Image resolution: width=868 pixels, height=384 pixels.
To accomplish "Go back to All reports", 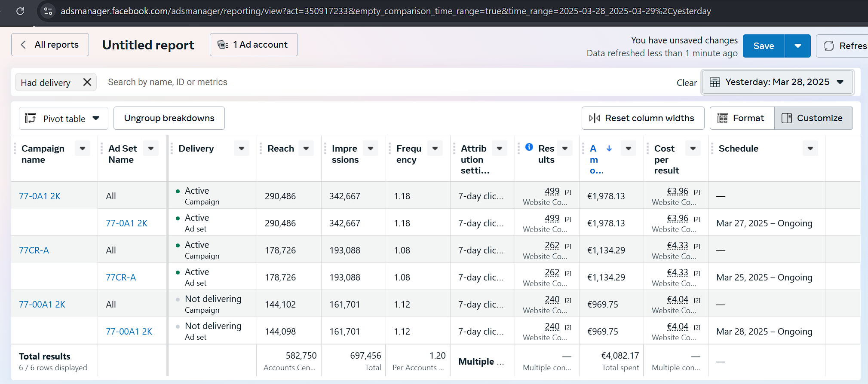I will pos(50,45).
